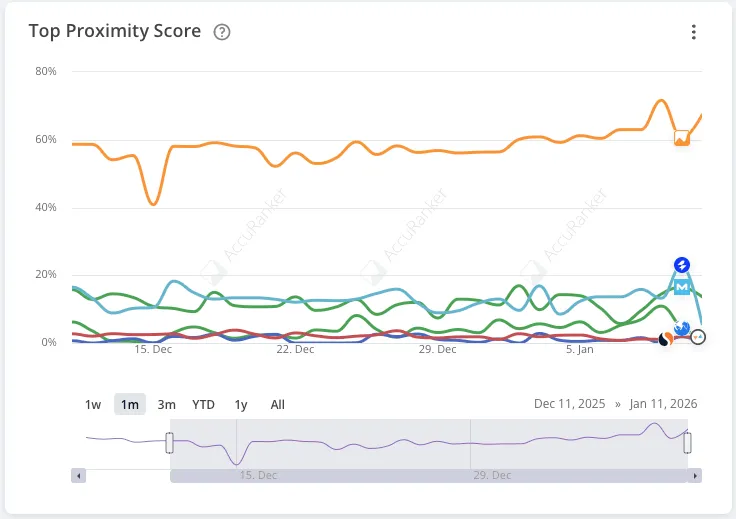Click the white circular marker at the chart edge
The image size is (736, 519).
(x=698, y=337)
